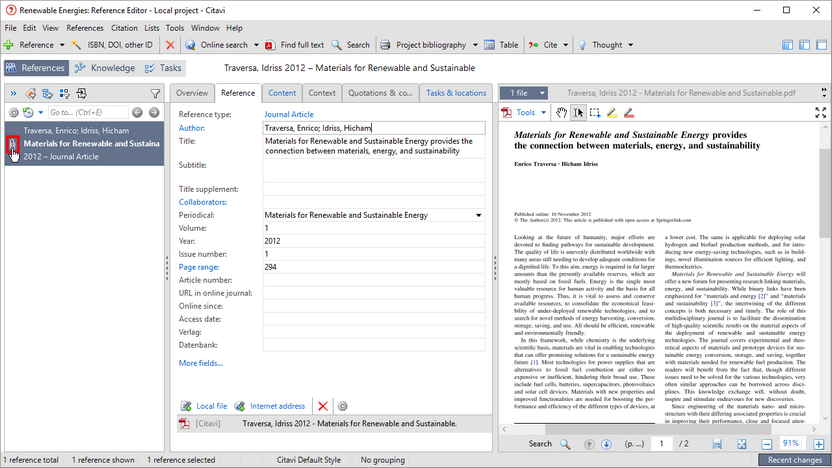
Task: Select the third layout icon at top right
Action: 821,45
